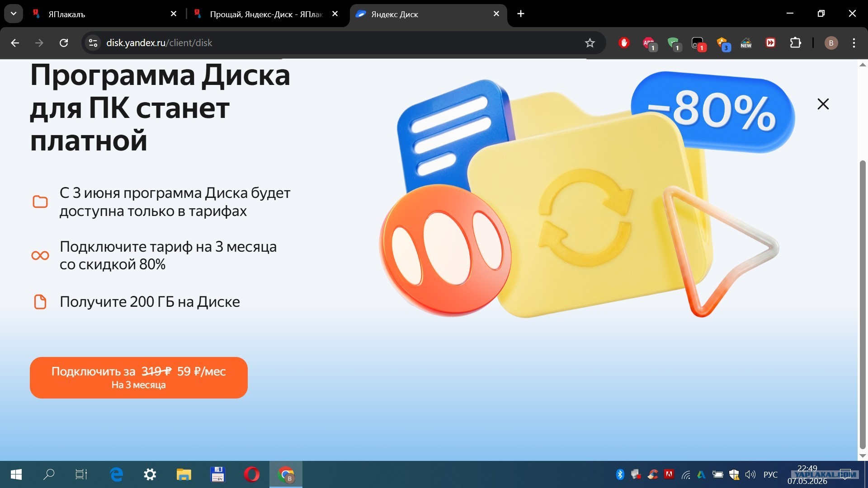This screenshot has height=488, width=868.
Task: Click the 'Подключите тариф на 3 месяца' text
Action: point(168,247)
